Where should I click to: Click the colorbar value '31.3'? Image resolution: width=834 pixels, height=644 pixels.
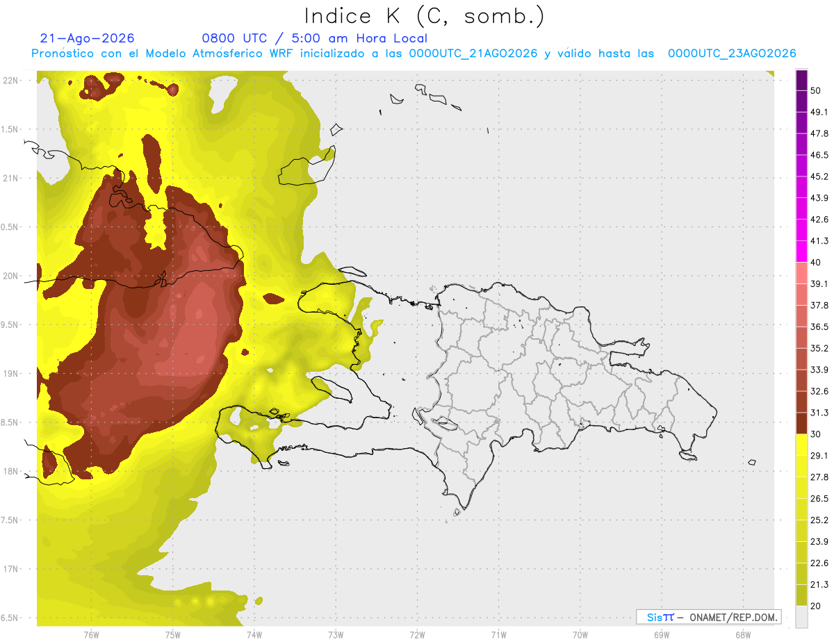coord(819,413)
